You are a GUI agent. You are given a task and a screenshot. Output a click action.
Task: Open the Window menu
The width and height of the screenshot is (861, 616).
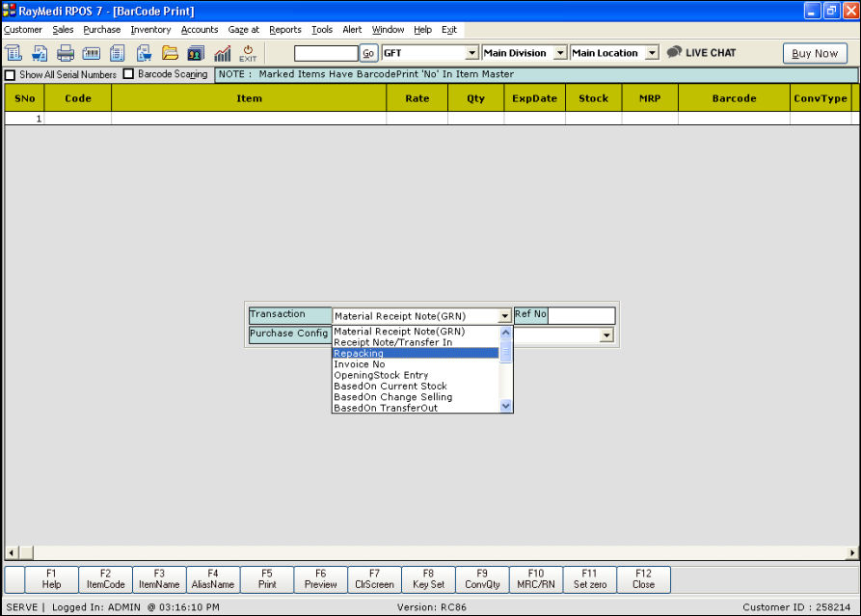[388, 30]
